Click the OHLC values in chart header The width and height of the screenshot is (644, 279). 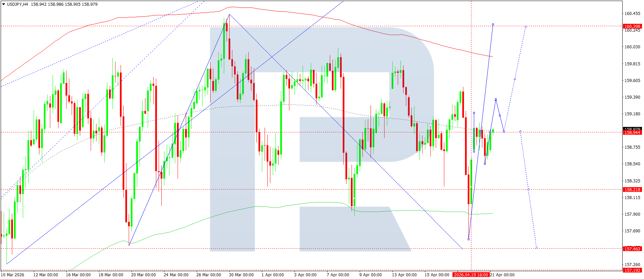click(x=64, y=4)
